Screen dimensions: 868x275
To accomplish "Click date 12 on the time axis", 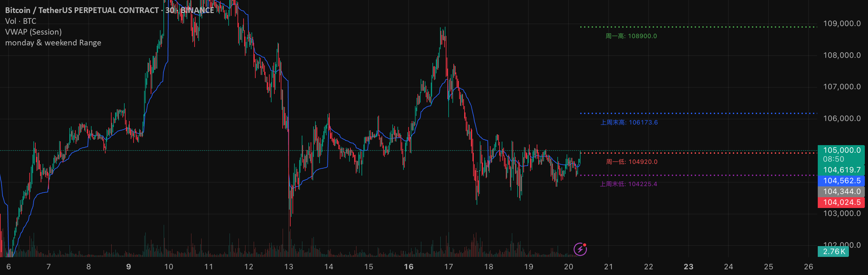I will coord(249,267).
